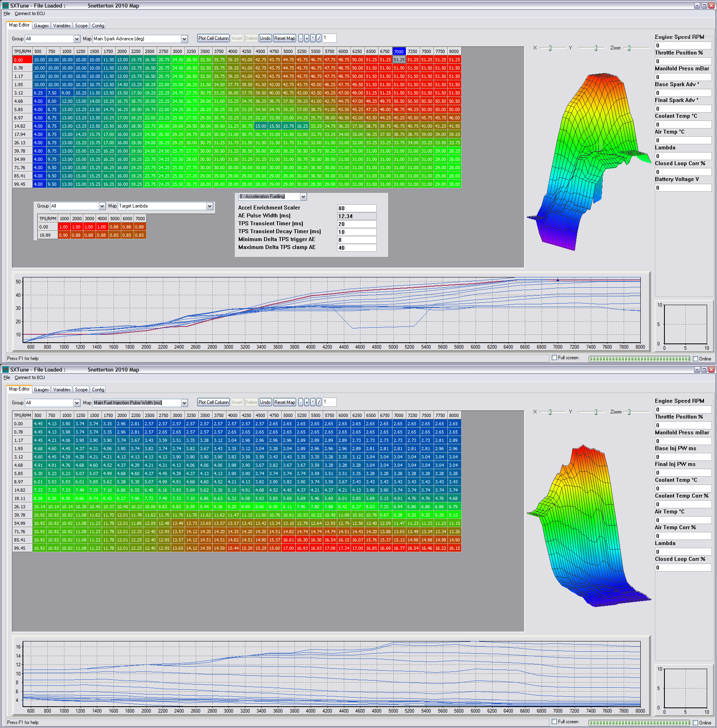Open the File menu in the Fuel Injection window
Screen dimensions: 717x728
coord(7,377)
